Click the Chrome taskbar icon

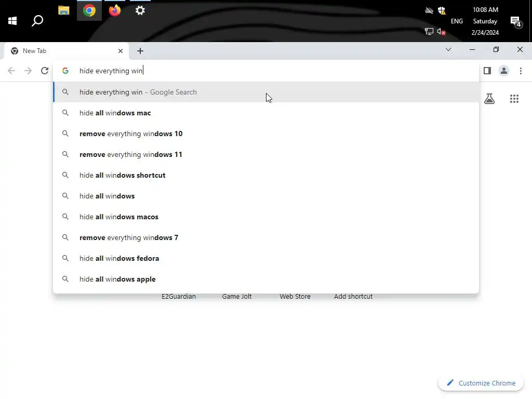(89, 10)
